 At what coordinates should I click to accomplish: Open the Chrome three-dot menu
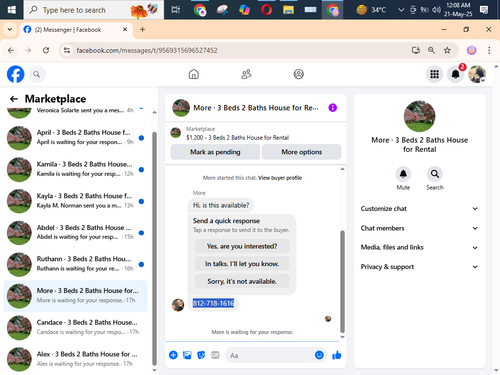coord(489,50)
